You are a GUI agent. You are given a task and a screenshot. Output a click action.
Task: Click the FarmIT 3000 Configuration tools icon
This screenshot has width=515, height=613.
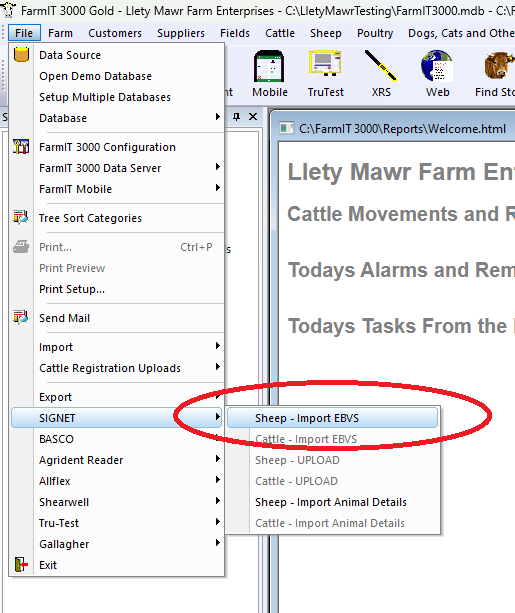[21, 147]
